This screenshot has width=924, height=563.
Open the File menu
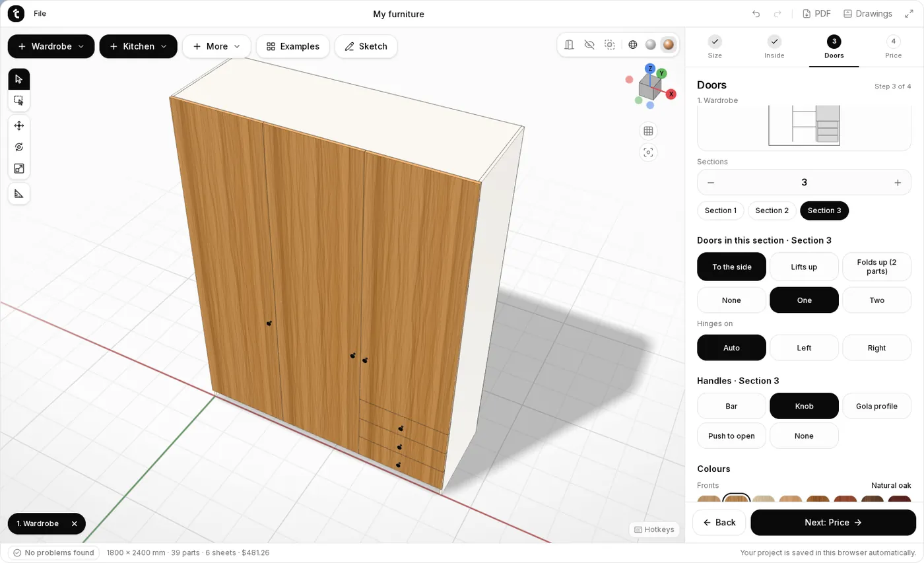click(40, 14)
